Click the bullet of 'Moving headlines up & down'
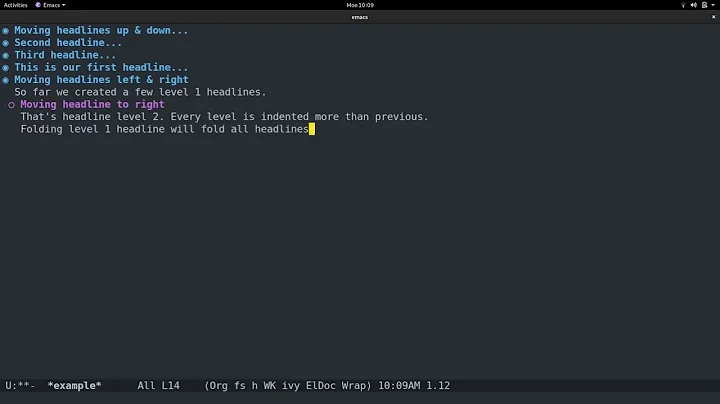 pyautogui.click(x=6, y=31)
